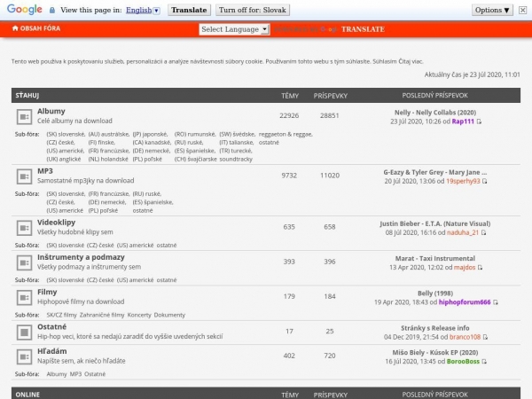Open the MP3 forum folder icon
Viewport: 532px width, 399px height.
pyautogui.click(x=24, y=176)
